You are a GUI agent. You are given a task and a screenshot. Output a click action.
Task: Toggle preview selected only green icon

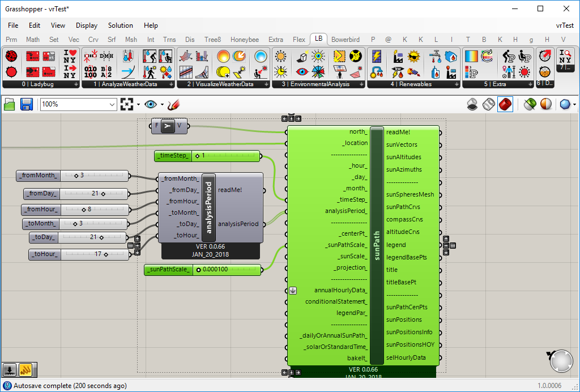tap(530, 105)
